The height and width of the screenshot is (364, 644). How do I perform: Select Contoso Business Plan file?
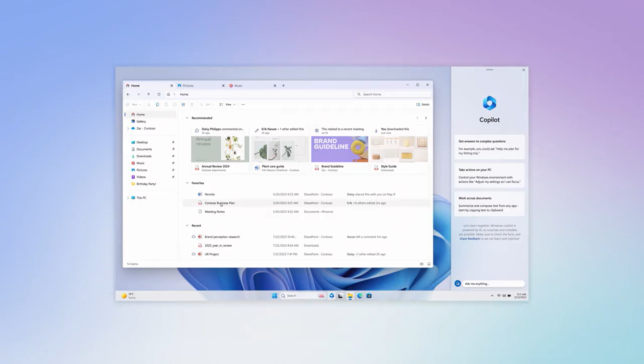click(x=306, y=203)
